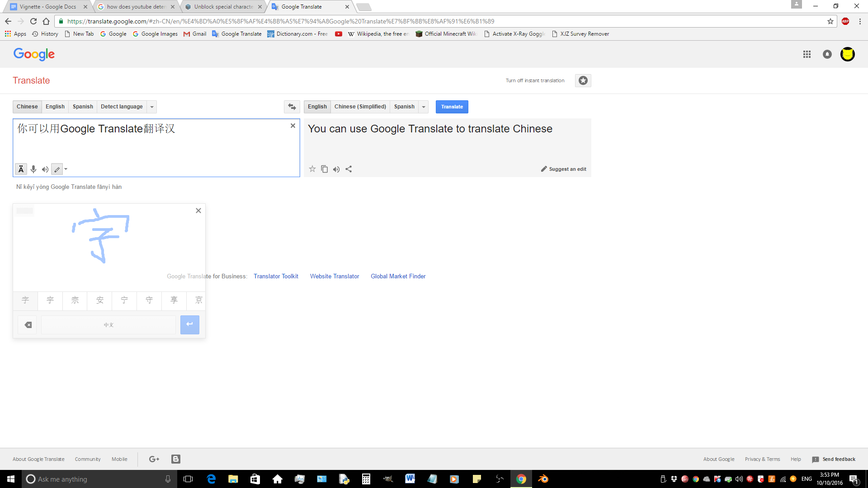Viewport: 868px width, 488px height.
Task: Open the Google apps grid
Action: pos(807,54)
